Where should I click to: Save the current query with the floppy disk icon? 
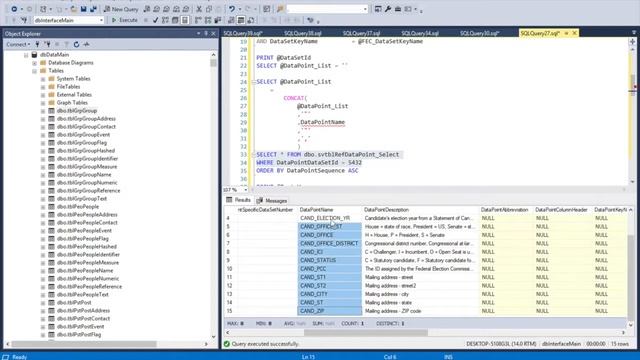84,9
